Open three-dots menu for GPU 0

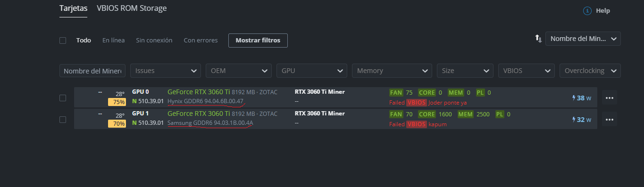(609, 98)
